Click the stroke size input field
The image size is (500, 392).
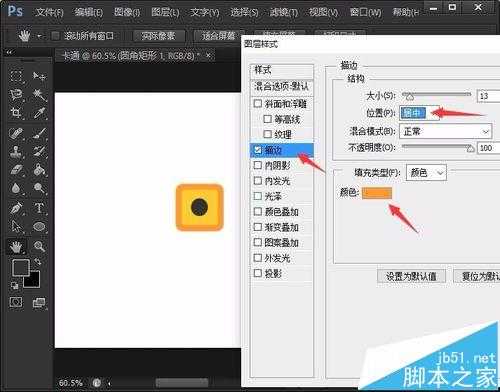click(x=489, y=96)
